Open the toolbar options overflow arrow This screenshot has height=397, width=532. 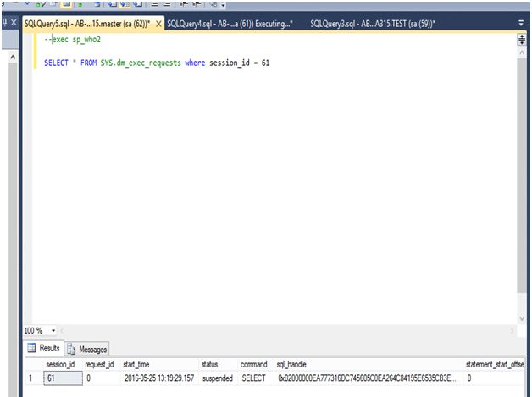click(x=223, y=4)
